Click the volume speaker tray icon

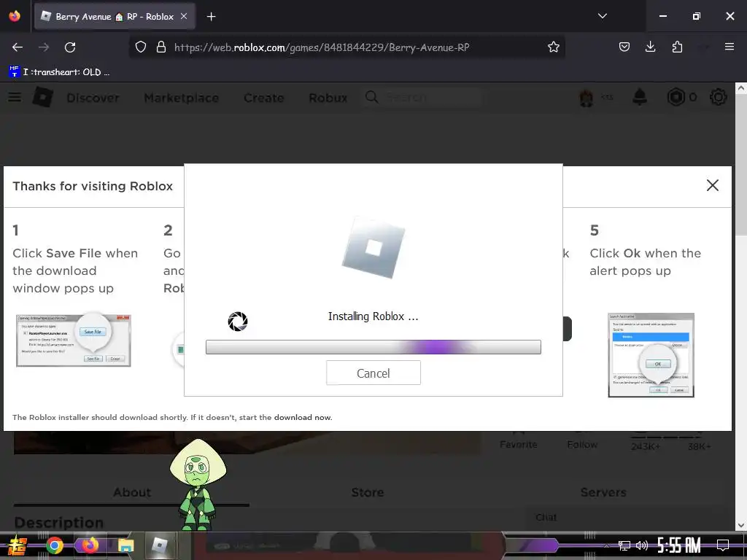click(642, 545)
